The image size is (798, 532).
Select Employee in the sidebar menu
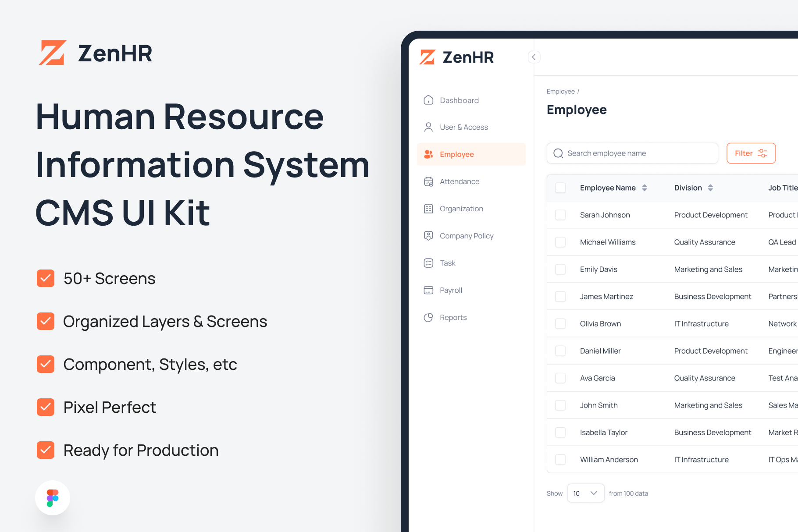[456, 154]
